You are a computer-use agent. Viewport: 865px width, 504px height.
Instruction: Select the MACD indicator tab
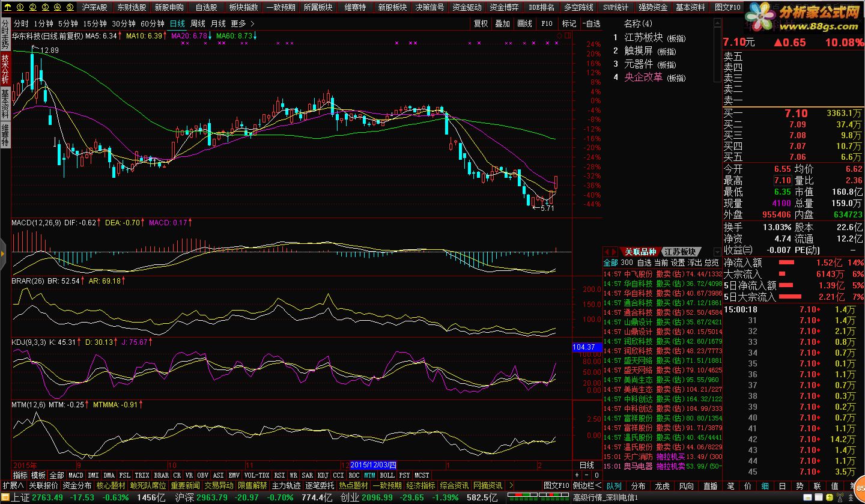76,475
